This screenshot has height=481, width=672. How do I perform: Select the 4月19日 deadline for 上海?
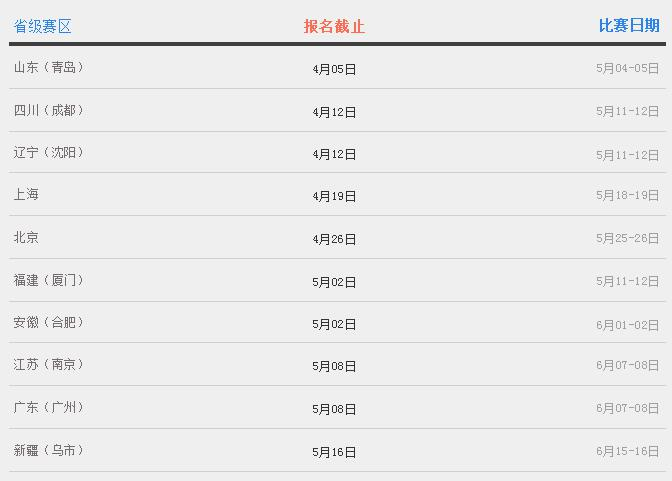pyautogui.click(x=334, y=196)
